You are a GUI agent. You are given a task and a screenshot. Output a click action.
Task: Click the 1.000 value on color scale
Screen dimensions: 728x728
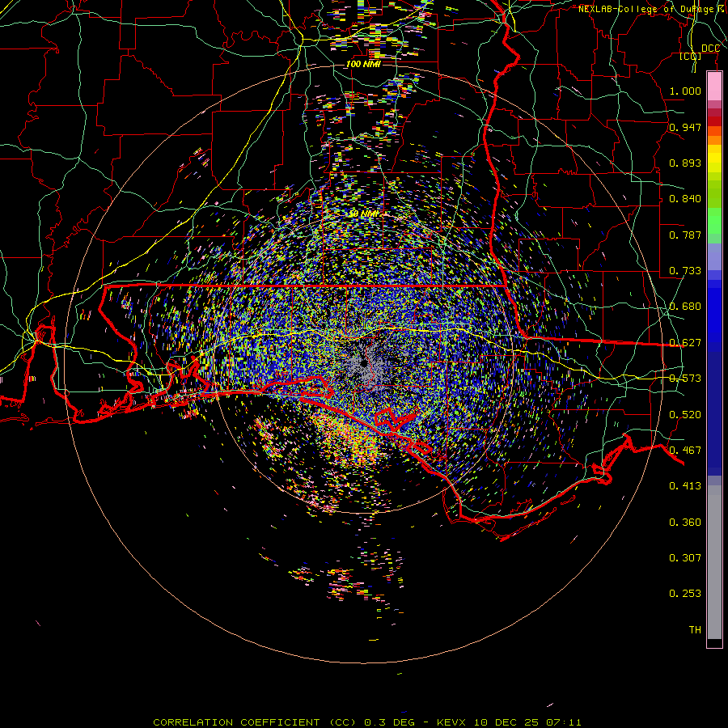pos(685,91)
